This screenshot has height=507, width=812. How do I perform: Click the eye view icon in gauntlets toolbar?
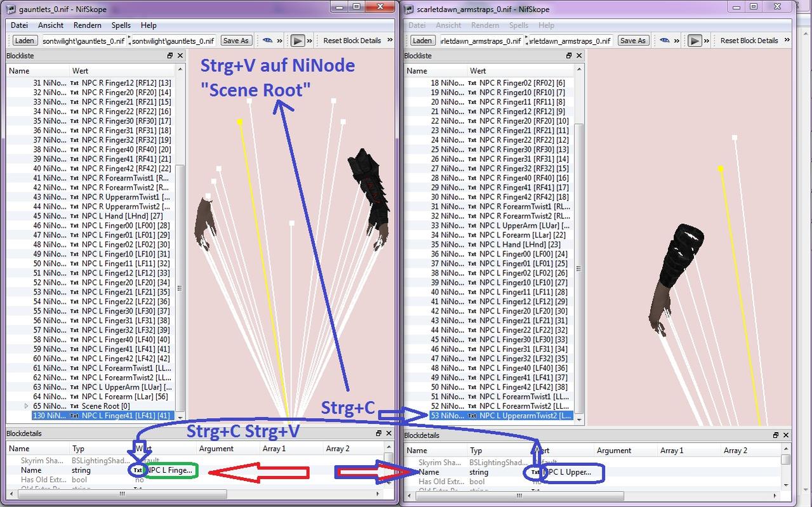[x=268, y=41]
